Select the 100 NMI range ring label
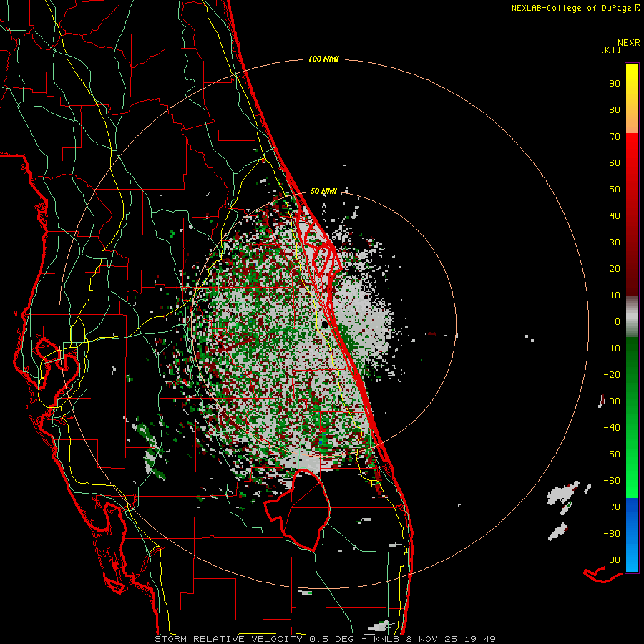Viewport: 644px width, 644px height. [323, 59]
